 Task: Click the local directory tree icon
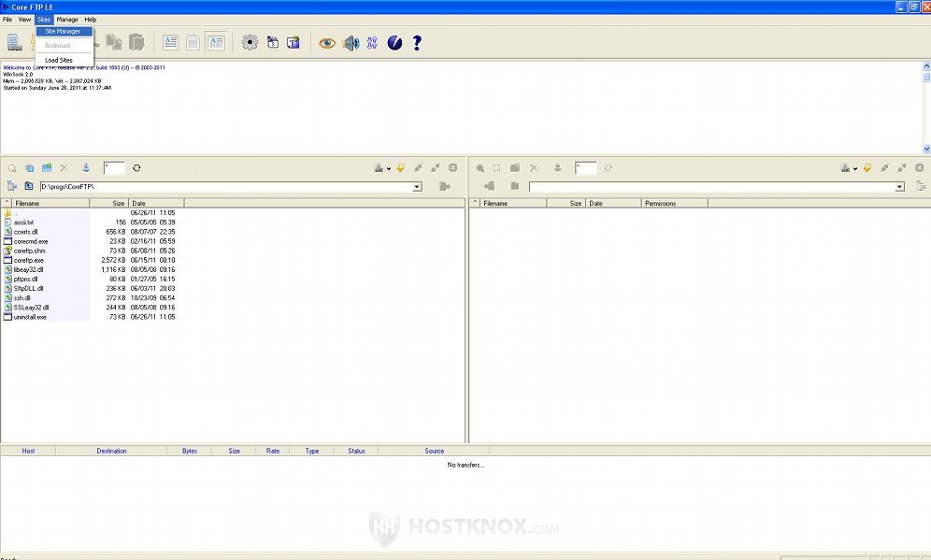[11, 186]
